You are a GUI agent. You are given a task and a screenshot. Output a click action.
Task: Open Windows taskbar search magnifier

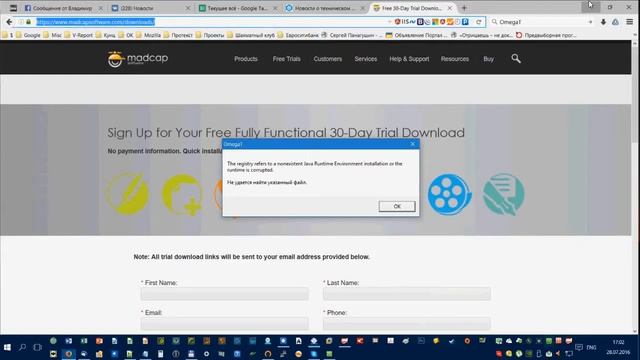pos(22,347)
